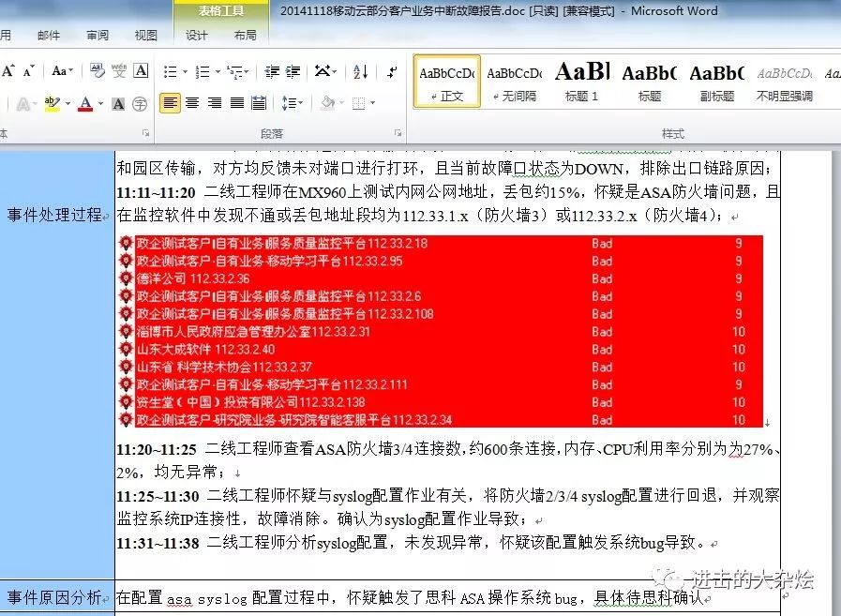Open the Bullets dropdown arrow

pyautogui.click(x=185, y=71)
